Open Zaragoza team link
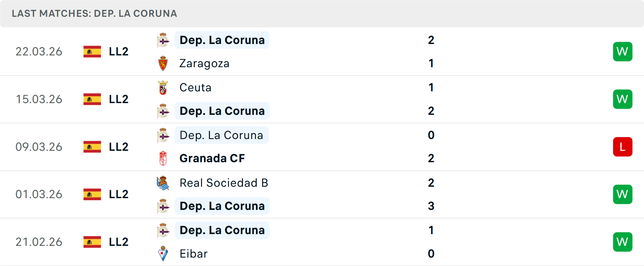Image resolution: width=644 pixels, height=266 pixels. 204,63
